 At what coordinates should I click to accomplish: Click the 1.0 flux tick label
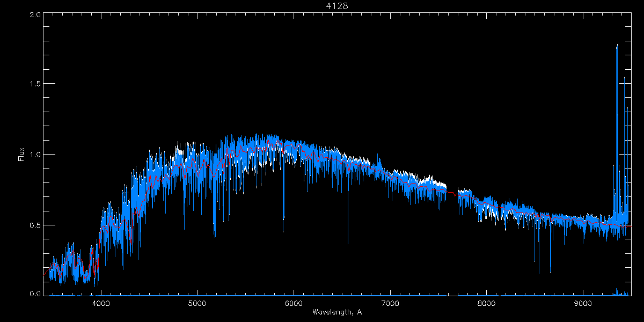(x=35, y=155)
